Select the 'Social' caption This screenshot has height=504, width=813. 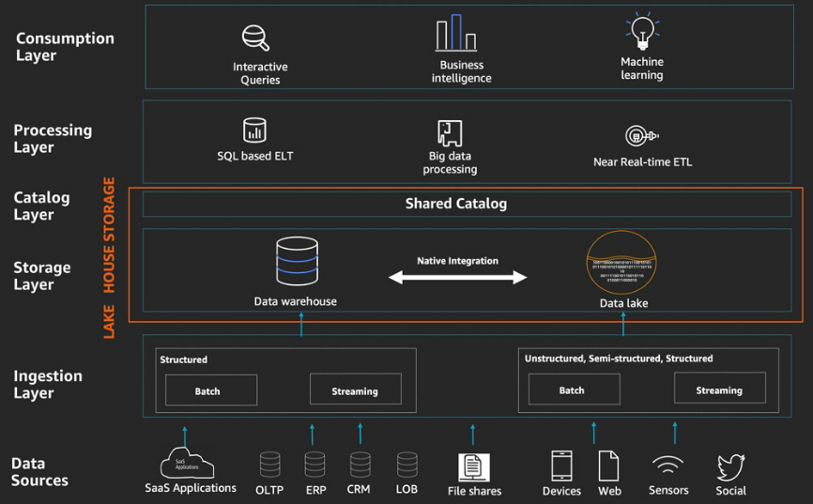pos(731,491)
